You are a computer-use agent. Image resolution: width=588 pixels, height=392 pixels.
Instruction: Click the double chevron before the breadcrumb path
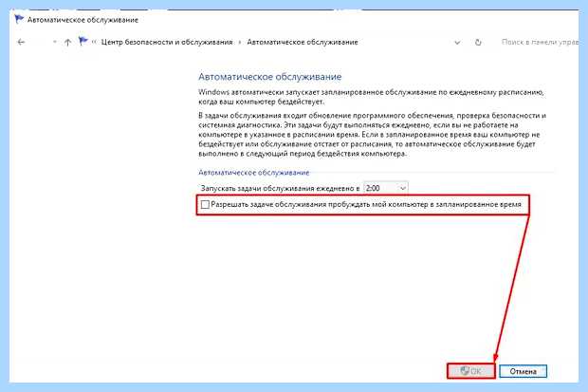coord(94,42)
